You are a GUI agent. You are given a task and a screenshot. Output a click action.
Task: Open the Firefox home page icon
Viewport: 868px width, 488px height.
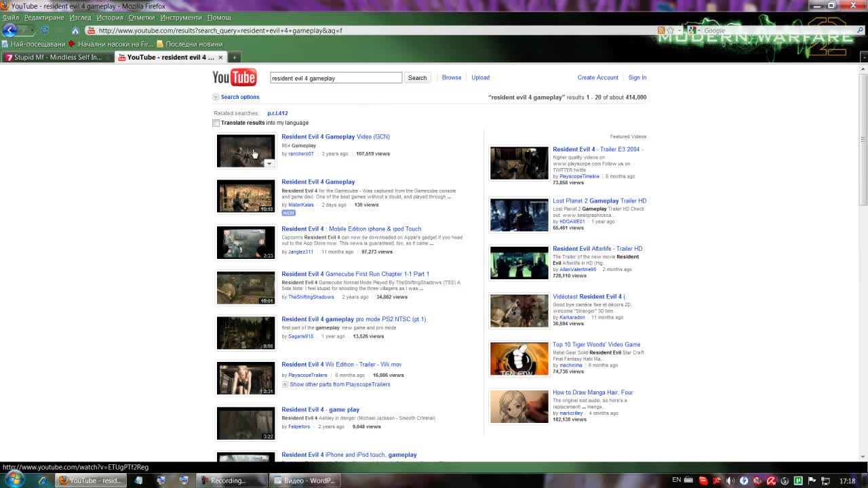click(75, 30)
